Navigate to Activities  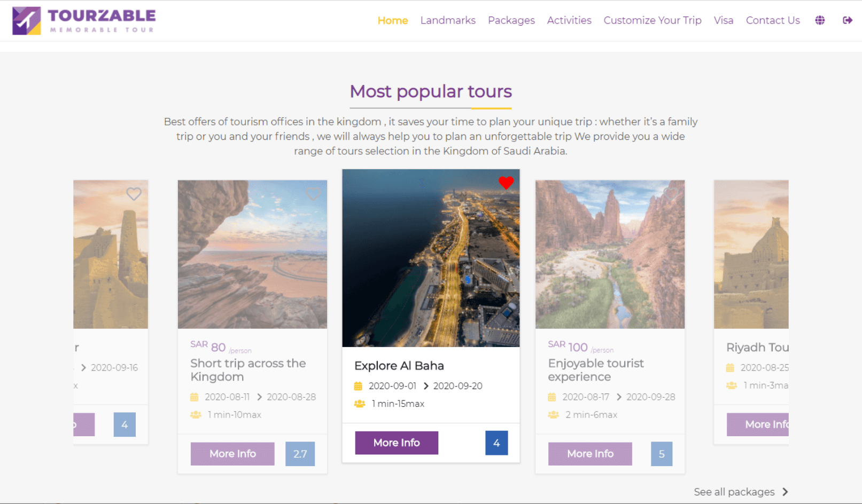tap(569, 20)
